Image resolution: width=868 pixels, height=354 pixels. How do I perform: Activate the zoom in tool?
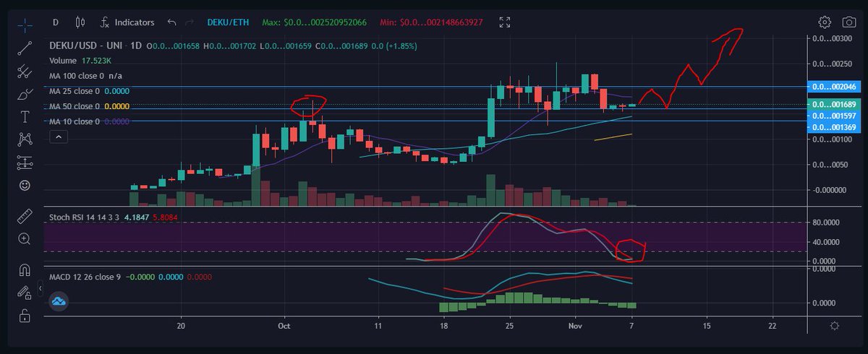[25, 238]
